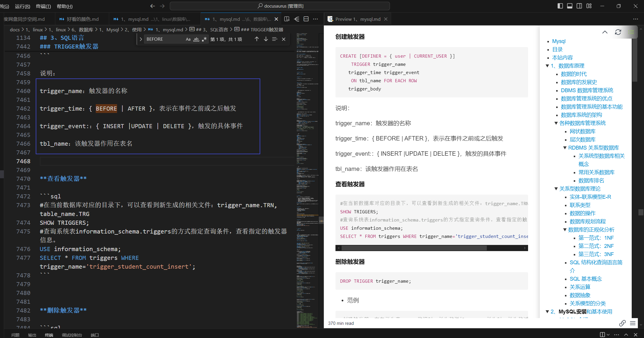Jump to 第一范式：1NF link
The width and height of the screenshot is (644, 338).
[x=596, y=238]
